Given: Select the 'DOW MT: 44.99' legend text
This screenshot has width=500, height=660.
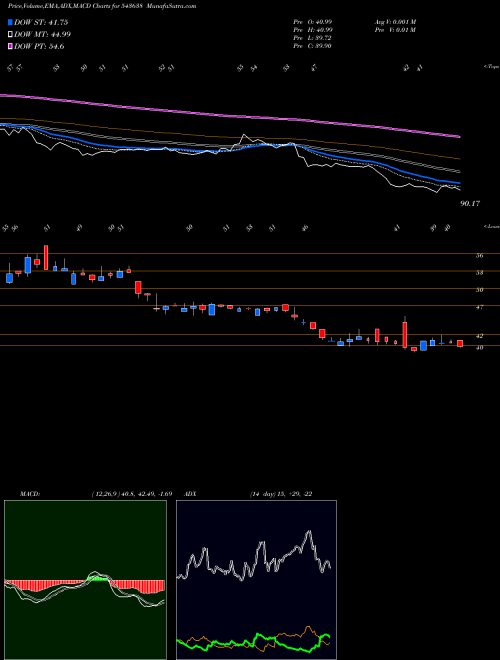Looking at the screenshot, I should 43,35.
